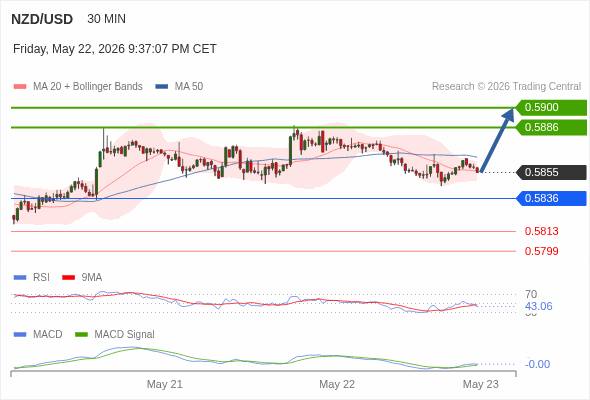Click the 0.5900 green resistance price tag

(551, 108)
